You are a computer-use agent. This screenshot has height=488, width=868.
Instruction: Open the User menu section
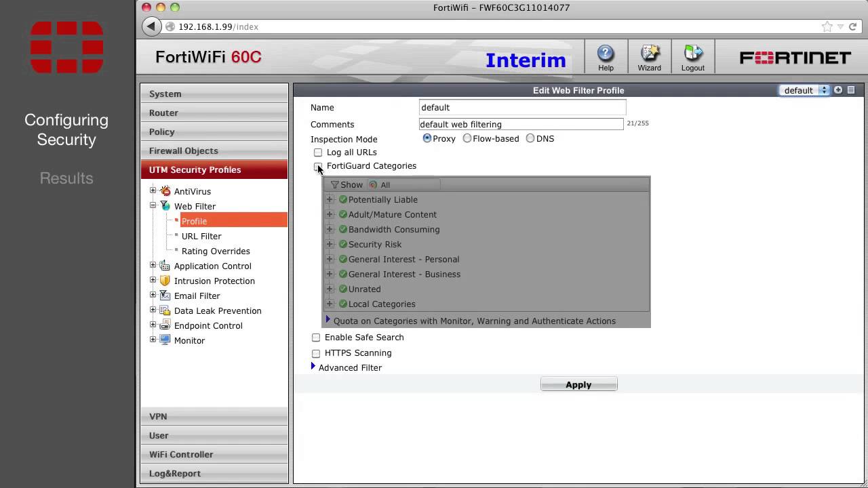[x=214, y=435]
